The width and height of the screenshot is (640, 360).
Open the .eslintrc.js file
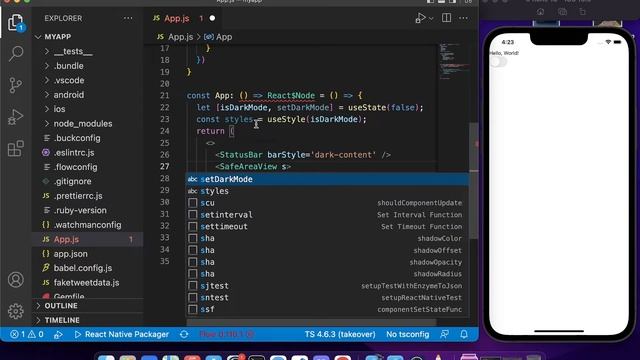point(74,153)
